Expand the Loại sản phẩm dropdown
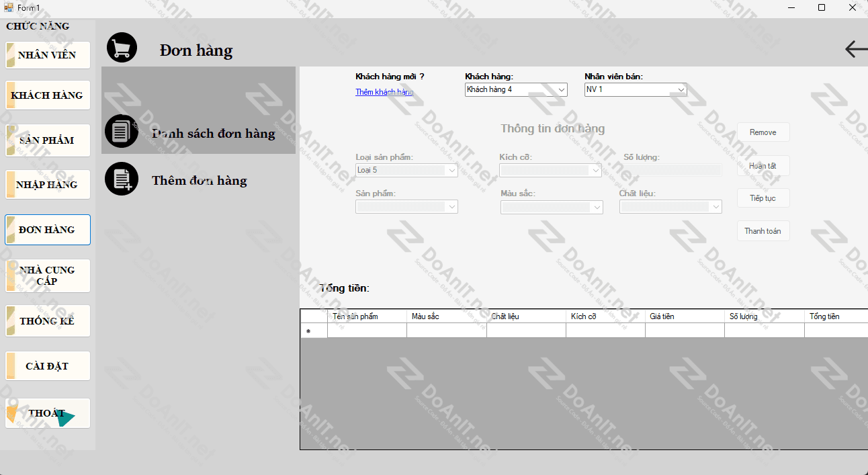868x475 pixels. point(451,171)
